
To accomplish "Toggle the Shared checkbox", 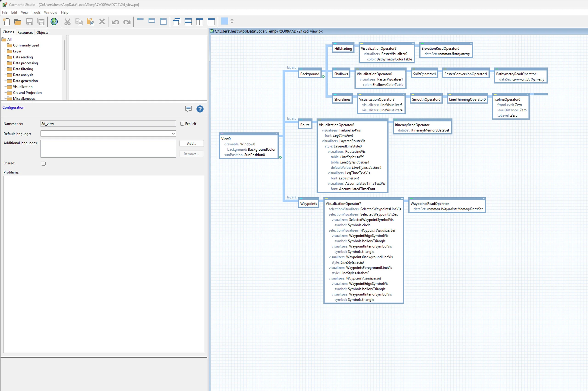I will [x=44, y=164].
